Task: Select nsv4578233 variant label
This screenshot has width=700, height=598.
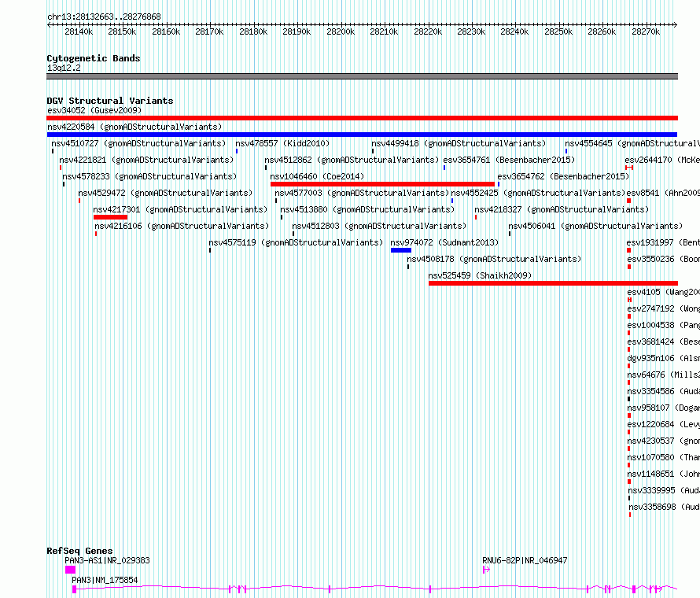Action: pyautogui.click(x=149, y=176)
